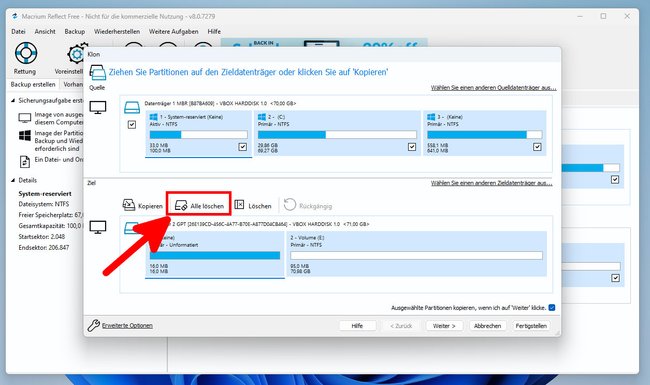
Task: Click 'Wählen Sie einen anderen Zieldatenträger aus' link
Action: [x=491, y=183]
